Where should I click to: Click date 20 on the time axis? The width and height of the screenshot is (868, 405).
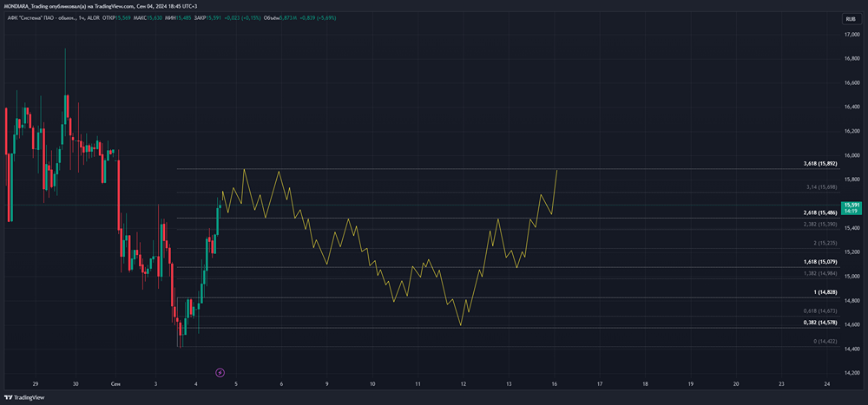pos(736,384)
